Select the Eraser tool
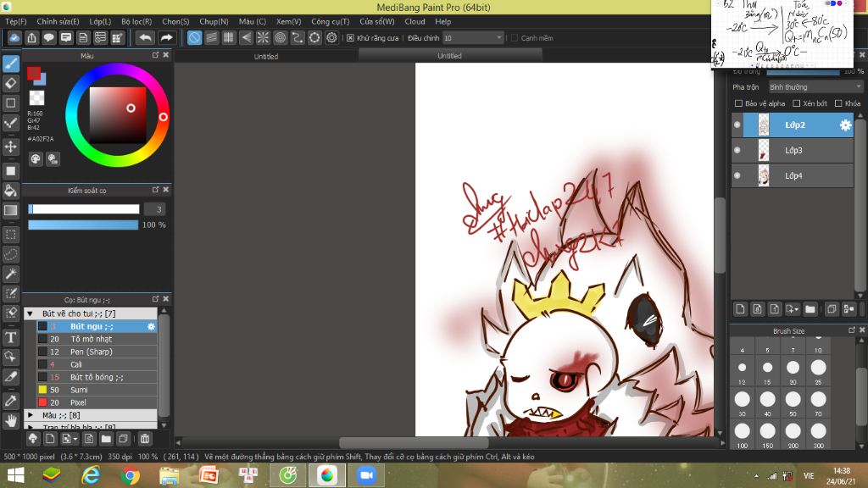 [10, 83]
